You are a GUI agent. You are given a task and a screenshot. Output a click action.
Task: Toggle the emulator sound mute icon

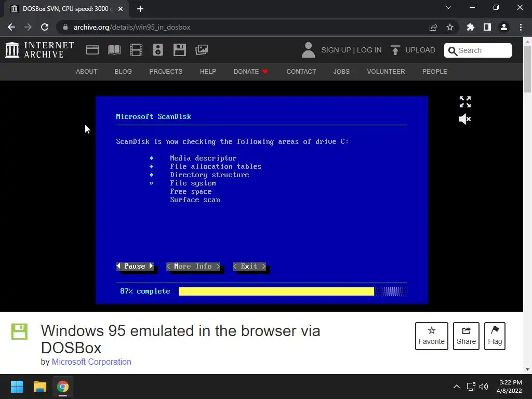(465, 119)
